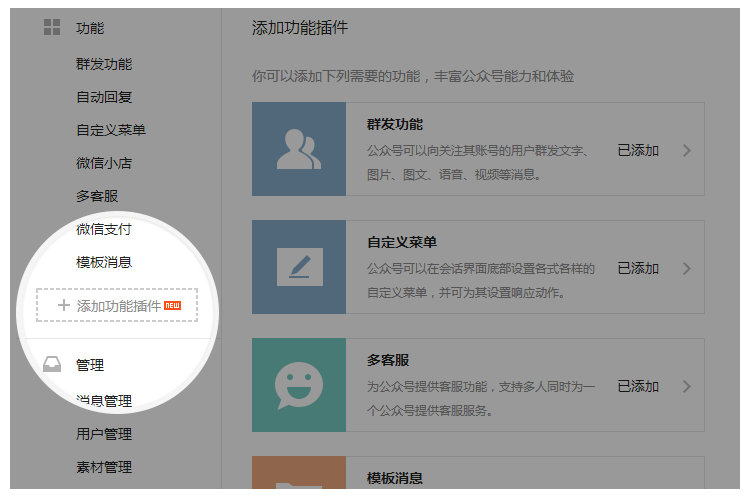Open 素材管理 in the sidebar
Image resolution: width=750 pixels, height=497 pixels.
104,467
